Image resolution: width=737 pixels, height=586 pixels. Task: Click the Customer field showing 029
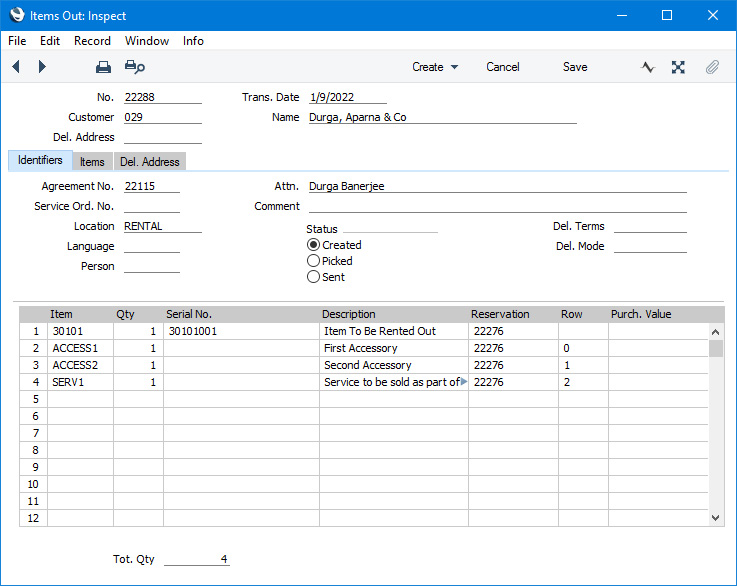[x=163, y=117]
